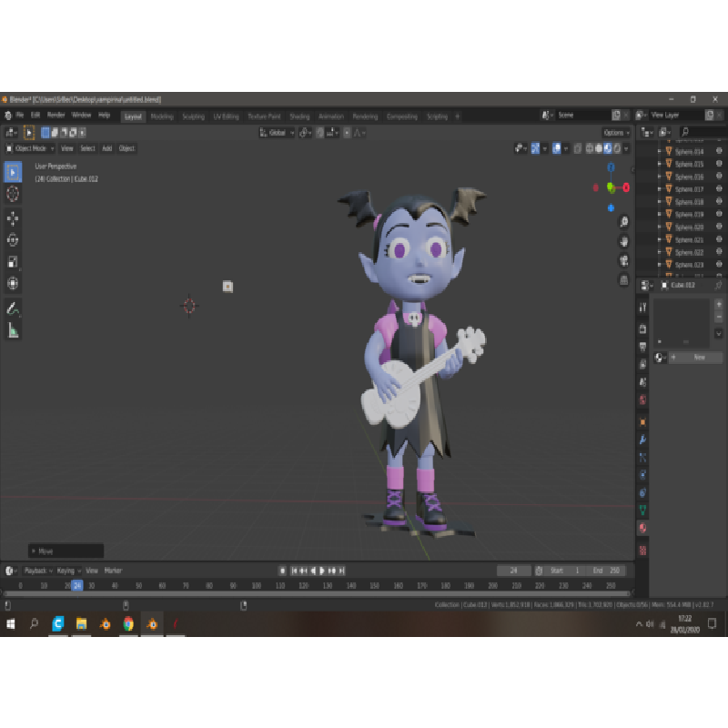The width and height of the screenshot is (728, 728).
Task: Open the Global transform orientation dropdown
Action: tap(277, 133)
